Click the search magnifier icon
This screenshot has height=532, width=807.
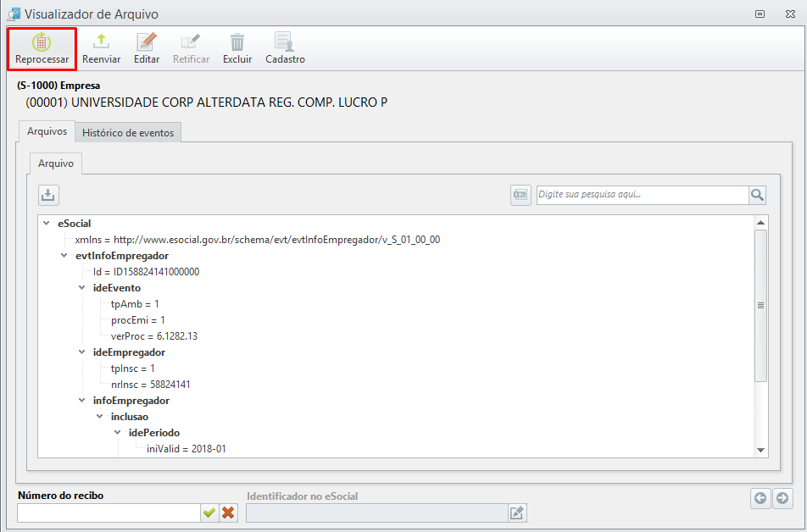757,195
